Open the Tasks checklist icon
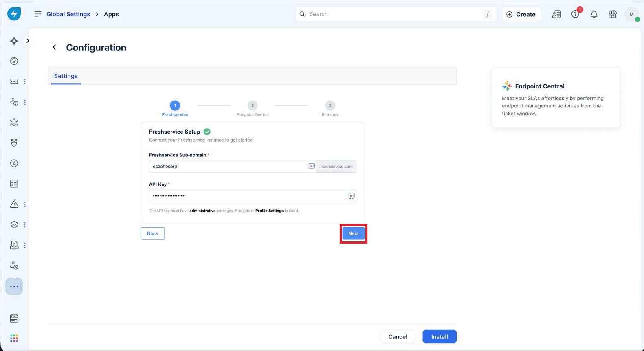Image resolution: width=644 pixels, height=351 pixels. click(x=14, y=184)
